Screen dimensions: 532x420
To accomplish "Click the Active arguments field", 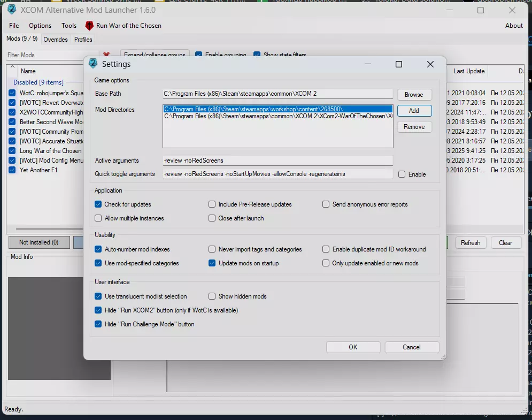I will (x=277, y=161).
